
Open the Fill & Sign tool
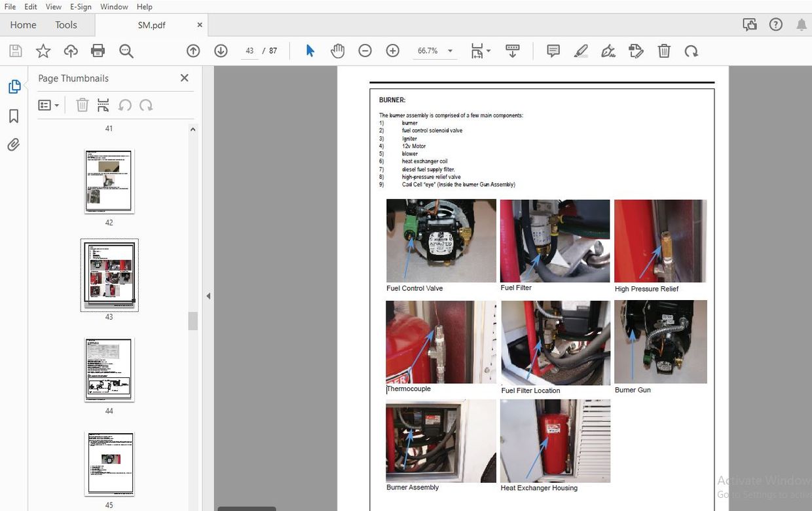point(608,50)
